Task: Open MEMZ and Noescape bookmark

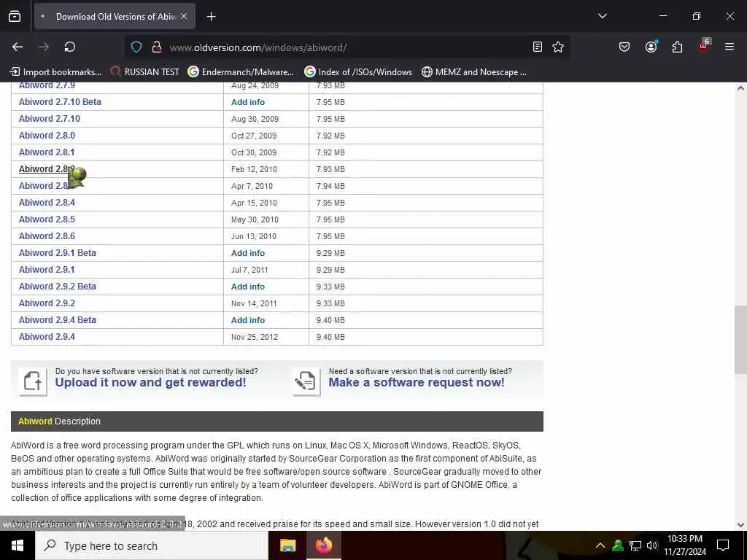Action: tap(474, 72)
